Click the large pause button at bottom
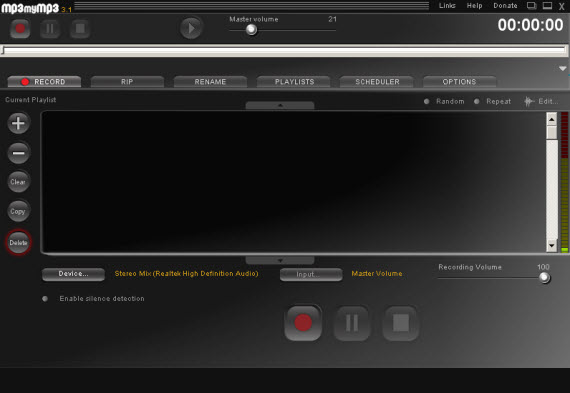The height and width of the screenshot is (393, 570). 352,323
